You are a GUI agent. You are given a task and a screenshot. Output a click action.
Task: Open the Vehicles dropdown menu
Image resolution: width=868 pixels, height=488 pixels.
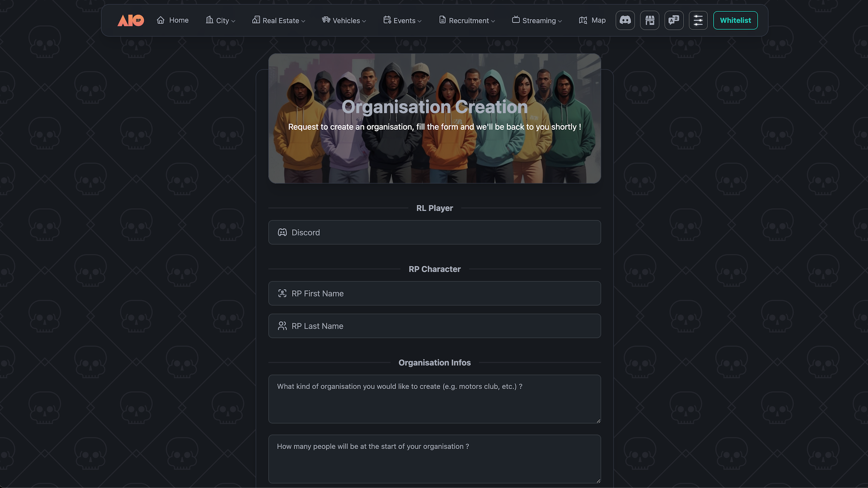pyautogui.click(x=344, y=20)
